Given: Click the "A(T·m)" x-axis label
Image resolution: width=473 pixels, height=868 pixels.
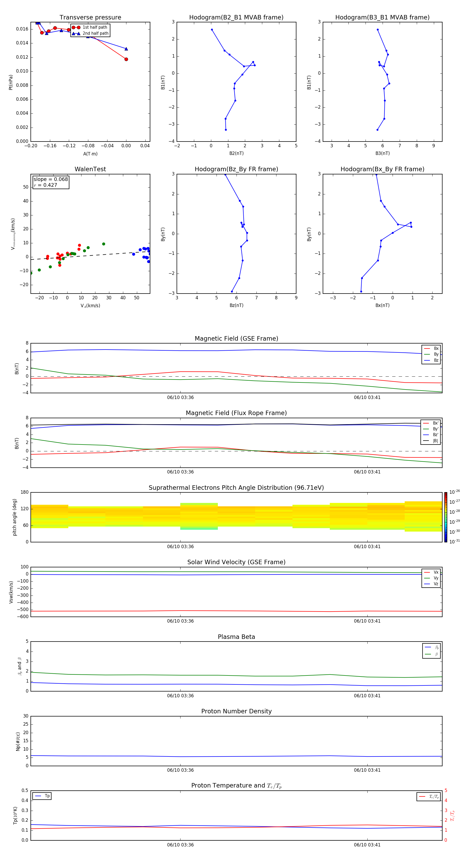Looking at the screenshot, I should point(90,154).
